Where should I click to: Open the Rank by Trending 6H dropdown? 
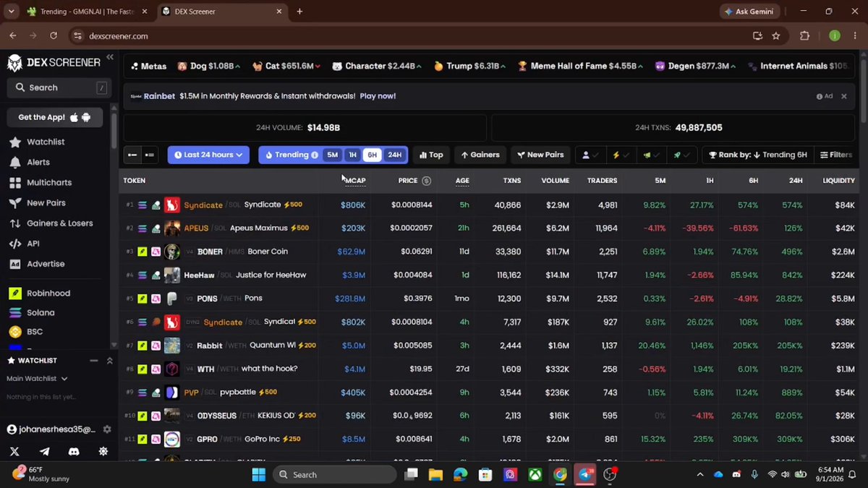tap(757, 155)
